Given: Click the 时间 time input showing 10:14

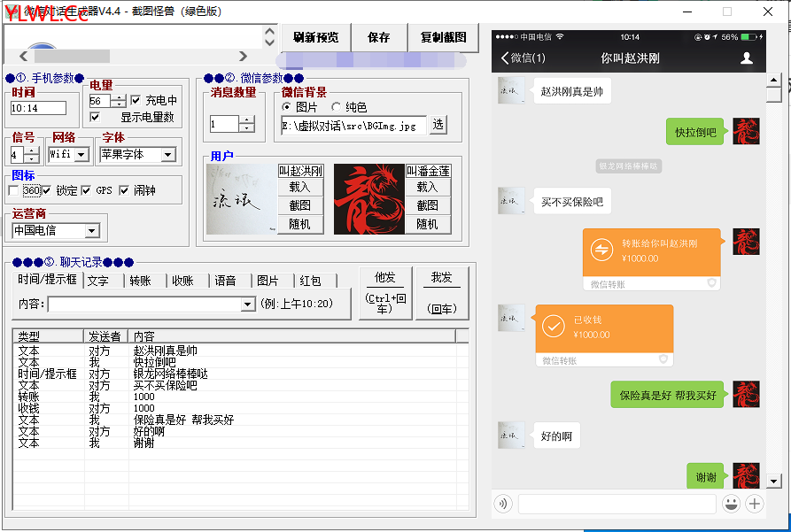Looking at the screenshot, I should point(38,108).
